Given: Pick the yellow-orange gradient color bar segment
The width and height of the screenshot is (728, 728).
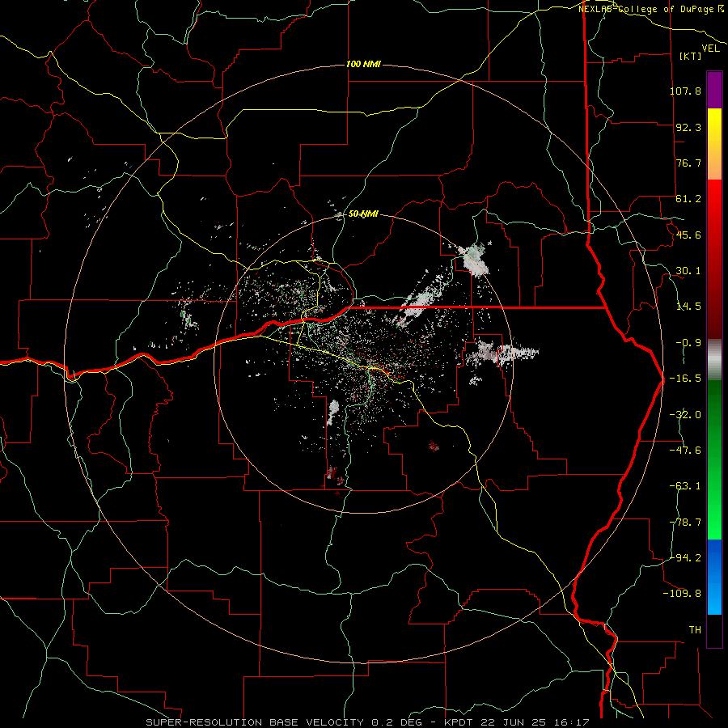Looking at the screenshot, I should click(x=714, y=144).
